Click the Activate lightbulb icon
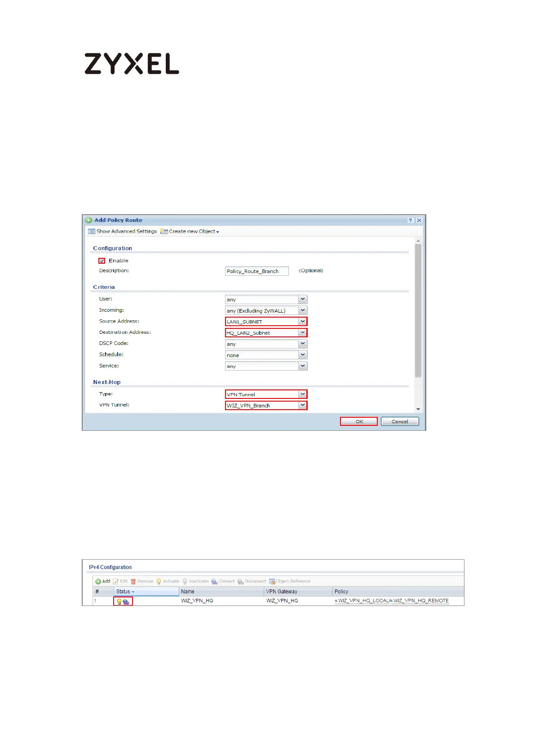 point(159,581)
